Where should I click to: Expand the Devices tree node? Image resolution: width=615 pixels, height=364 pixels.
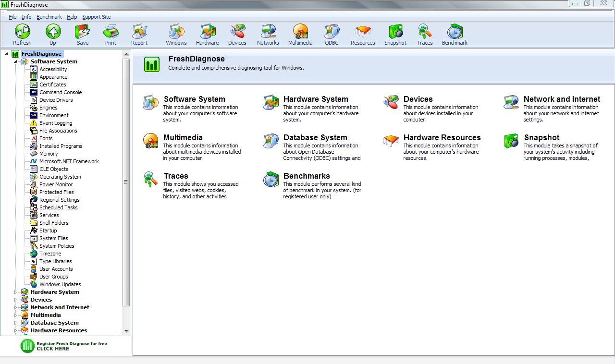15,300
